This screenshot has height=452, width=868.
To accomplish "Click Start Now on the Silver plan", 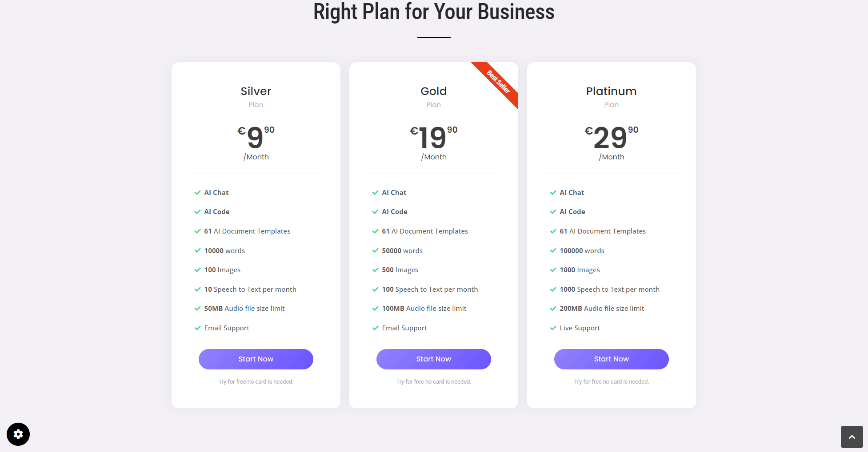I will pos(256,359).
